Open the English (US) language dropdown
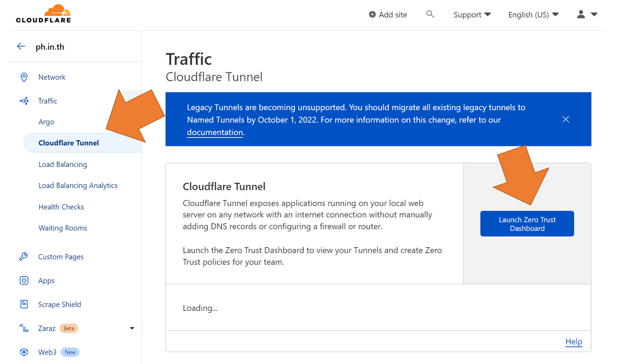This screenshot has height=364, width=629. (x=533, y=15)
